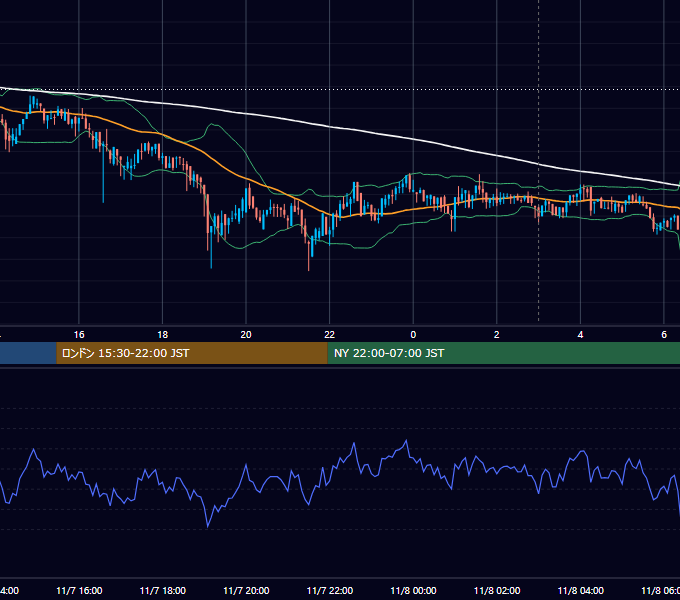The image size is (680, 600).
Task: Click the "2" hour label on chart axis
Action: coord(497,335)
